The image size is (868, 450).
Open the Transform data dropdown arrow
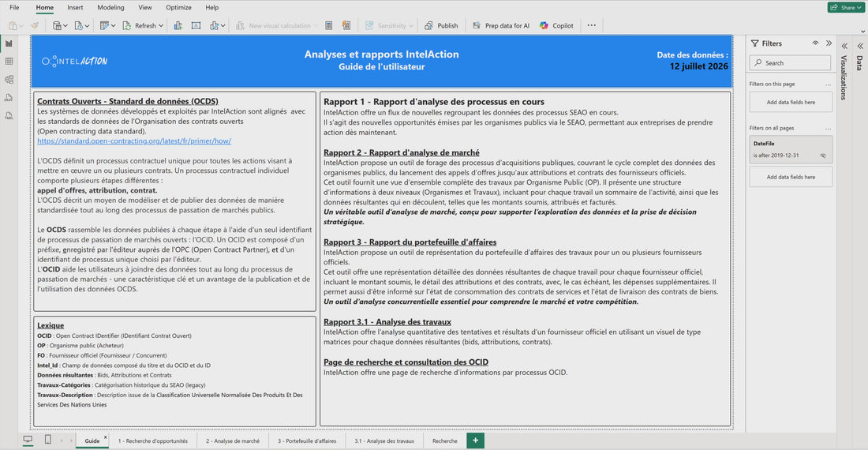tap(113, 26)
